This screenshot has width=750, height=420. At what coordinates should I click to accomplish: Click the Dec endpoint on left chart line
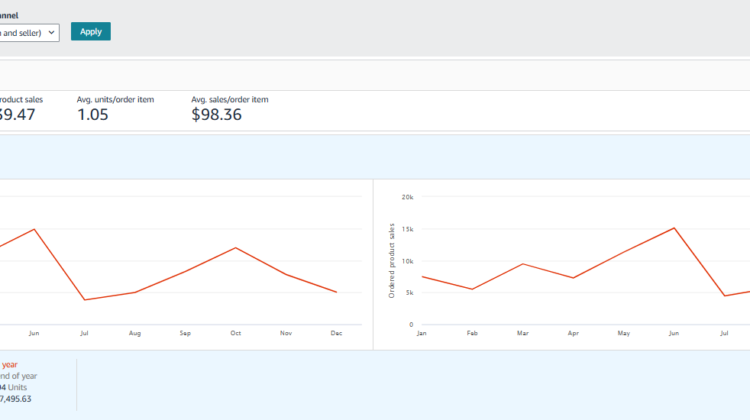(336, 293)
